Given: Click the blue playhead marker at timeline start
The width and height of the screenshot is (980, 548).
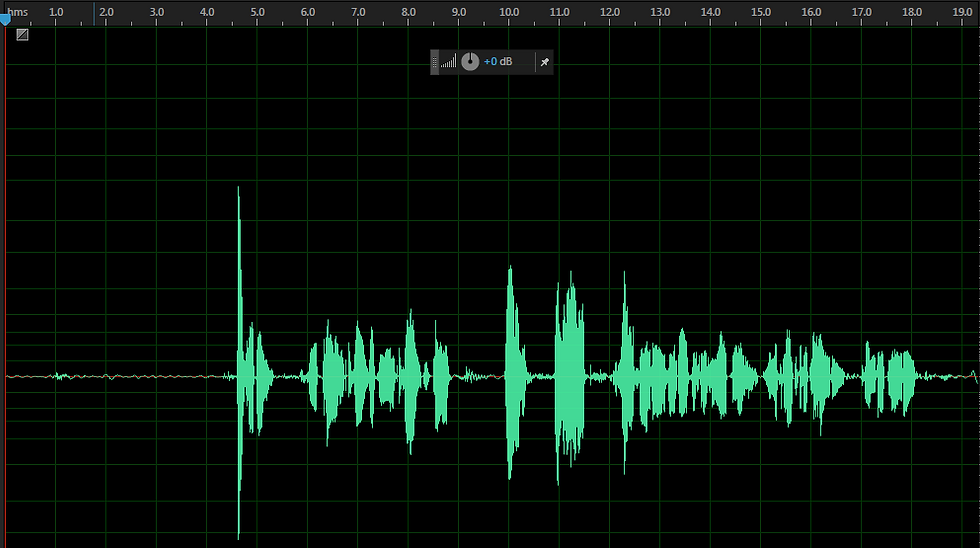Looking at the screenshot, I should point(4,21).
